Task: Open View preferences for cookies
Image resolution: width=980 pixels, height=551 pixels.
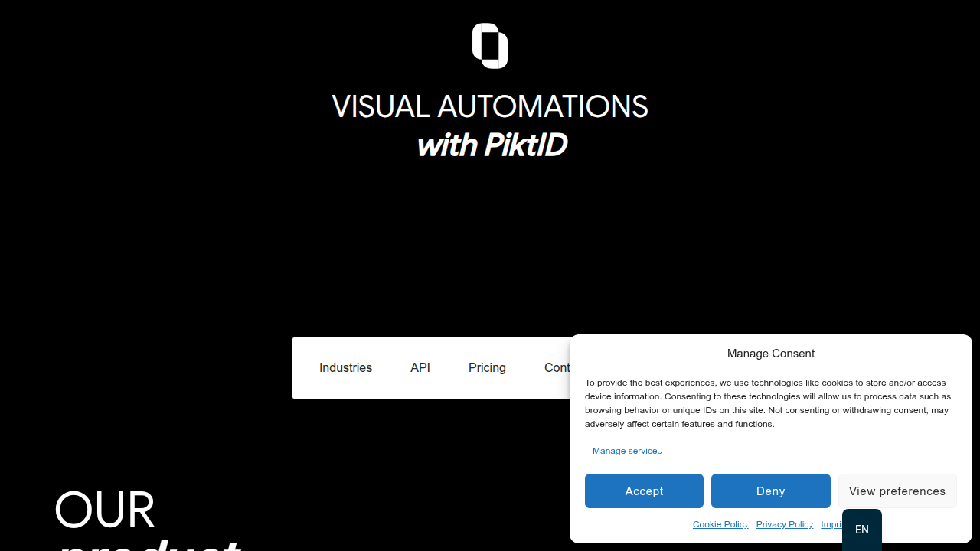Action: click(x=897, y=491)
